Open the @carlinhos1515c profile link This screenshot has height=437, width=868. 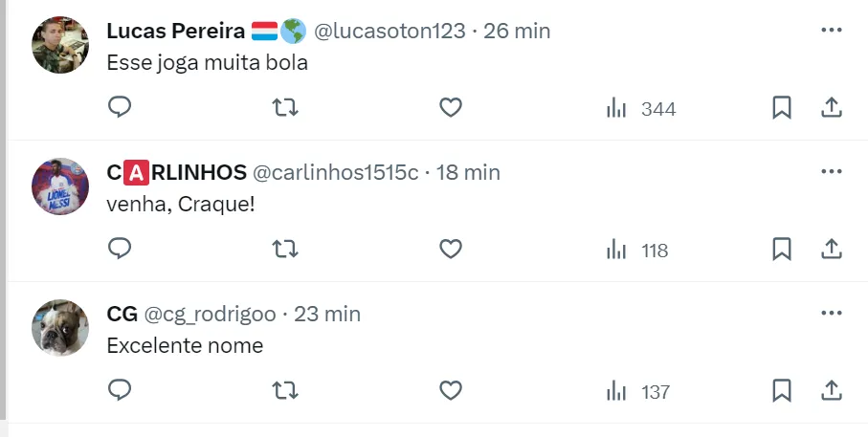[x=335, y=172]
